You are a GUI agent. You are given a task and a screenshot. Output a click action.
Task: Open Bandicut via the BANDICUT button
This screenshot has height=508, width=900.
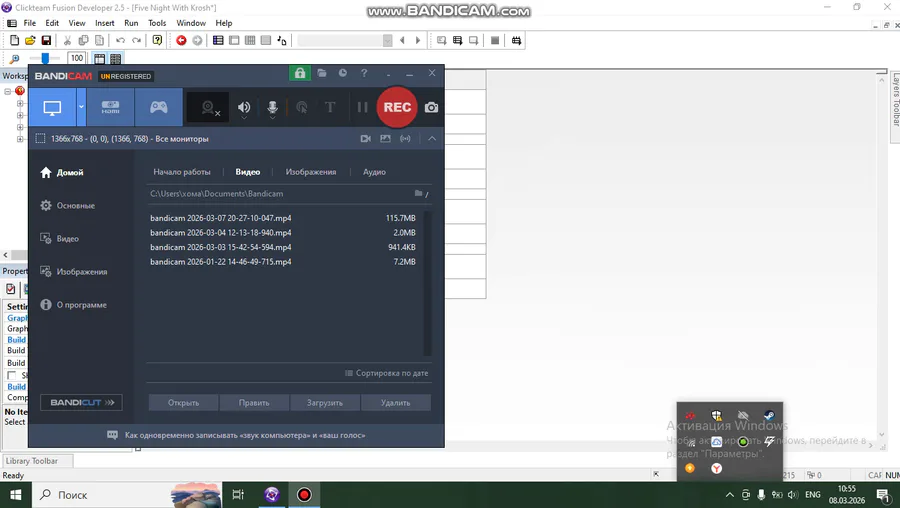point(82,402)
